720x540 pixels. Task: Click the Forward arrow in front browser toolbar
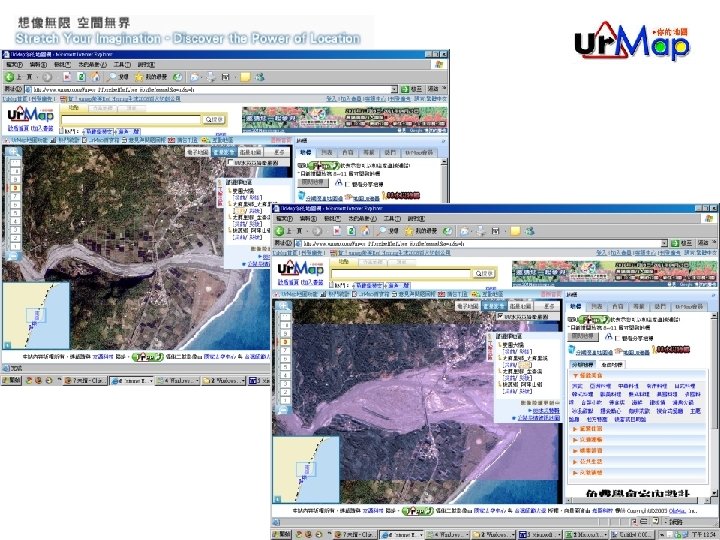click(317, 231)
